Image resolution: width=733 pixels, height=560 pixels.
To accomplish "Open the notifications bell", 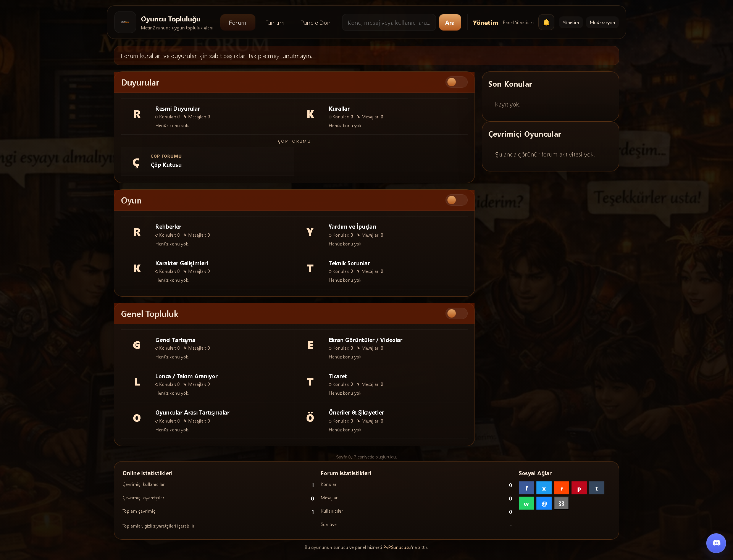I will click(x=546, y=23).
